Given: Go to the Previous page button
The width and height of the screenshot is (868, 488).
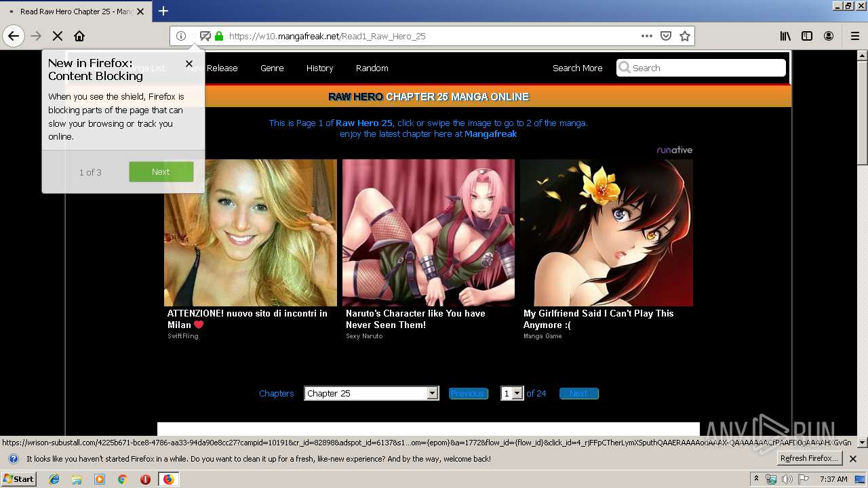Looking at the screenshot, I should pos(469,393).
